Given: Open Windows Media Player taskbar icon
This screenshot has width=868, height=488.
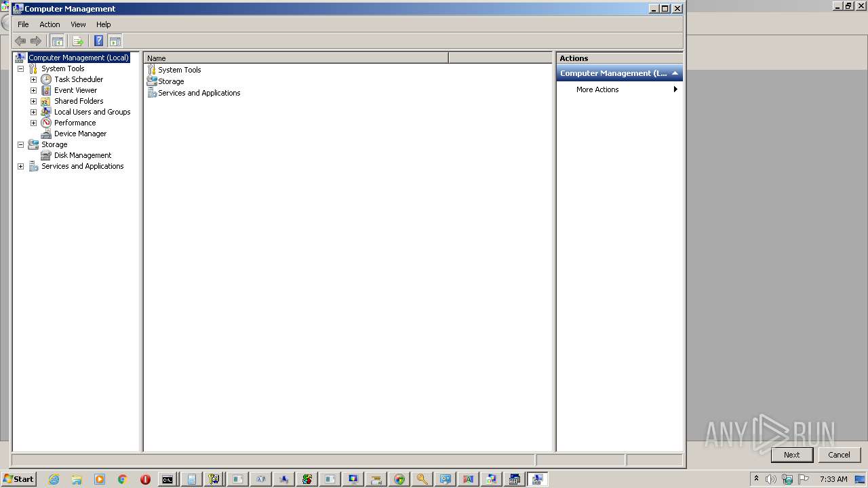Looking at the screenshot, I should click(x=100, y=479).
